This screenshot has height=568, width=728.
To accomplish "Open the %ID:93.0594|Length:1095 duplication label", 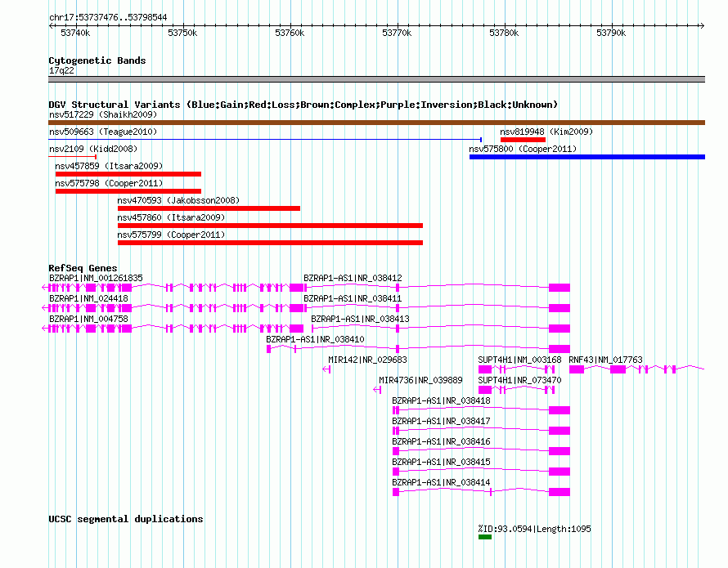I will click(534, 529).
